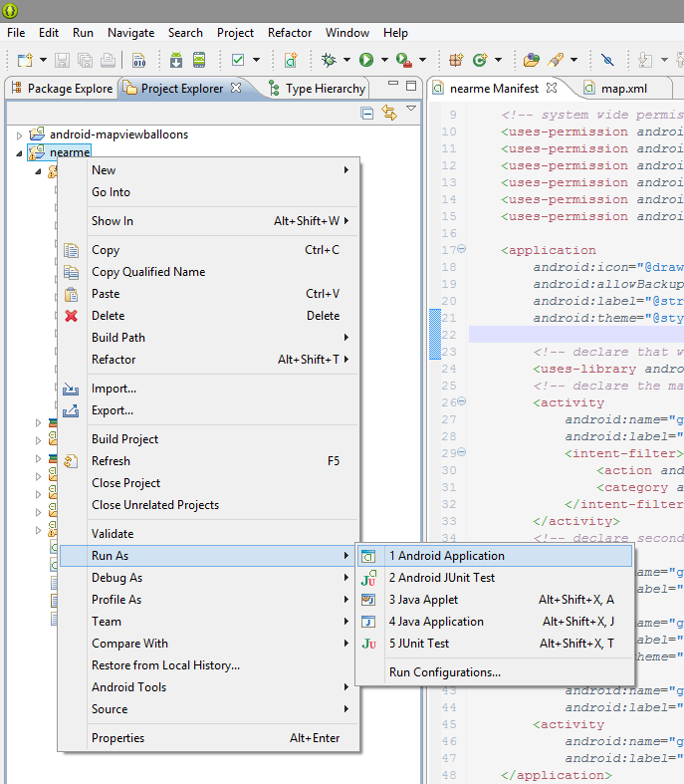Open the New wizard dropdown arrow
Screen dimensions: 684x784
[44, 61]
